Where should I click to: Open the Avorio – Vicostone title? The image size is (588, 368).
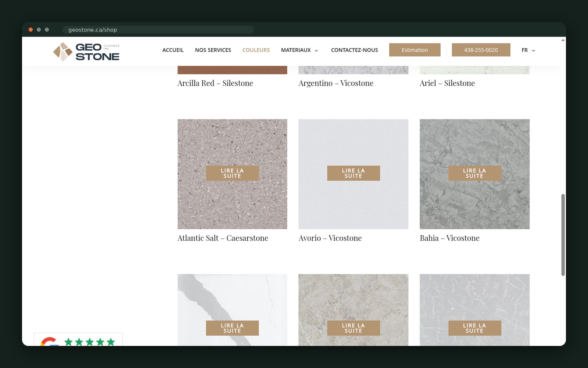[x=330, y=238]
